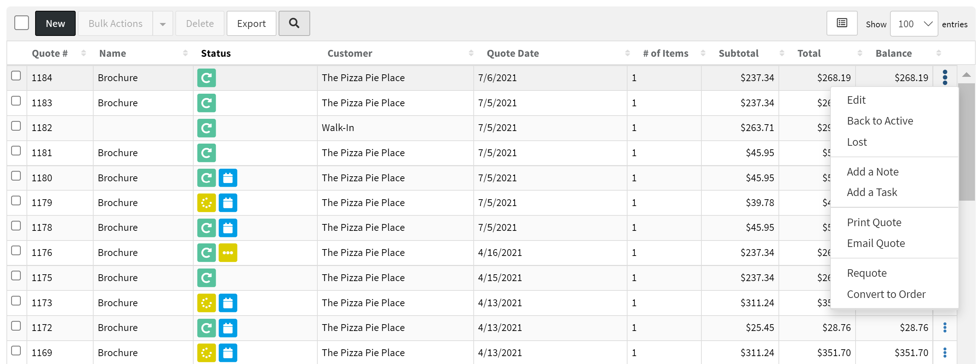Click the New button

[55, 24]
